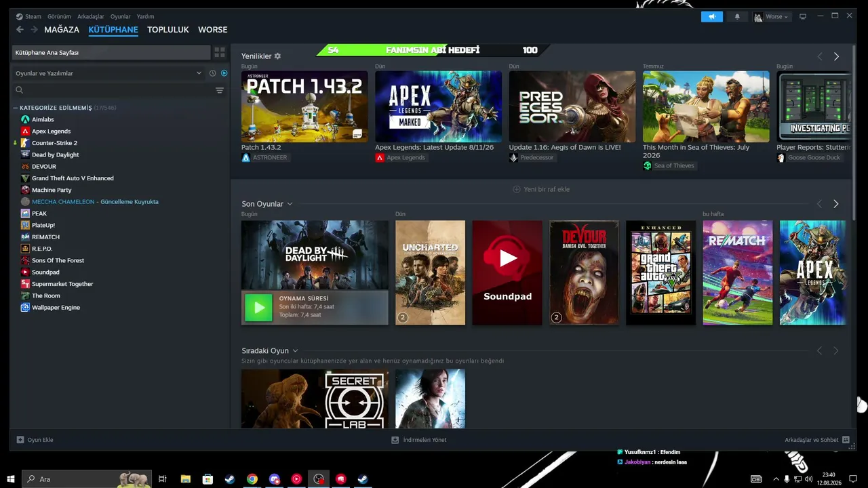Viewport: 868px width, 488px height.
Task: Open Task View on the taskbar
Action: 163,479
